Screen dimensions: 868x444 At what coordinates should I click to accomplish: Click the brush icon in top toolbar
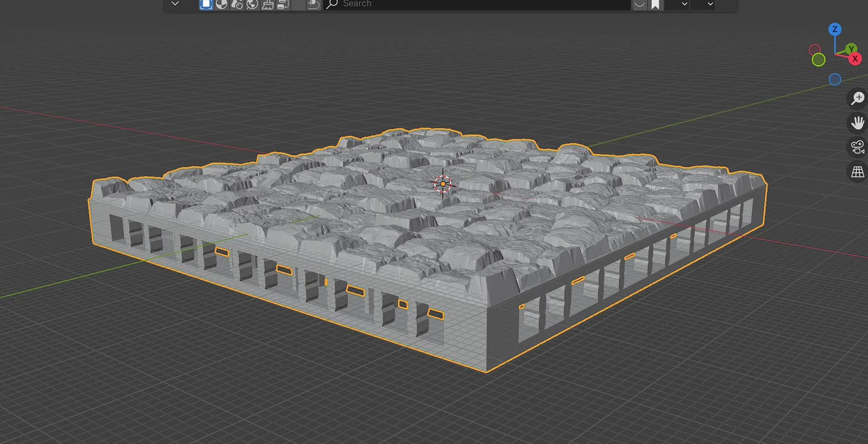point(267,5)
